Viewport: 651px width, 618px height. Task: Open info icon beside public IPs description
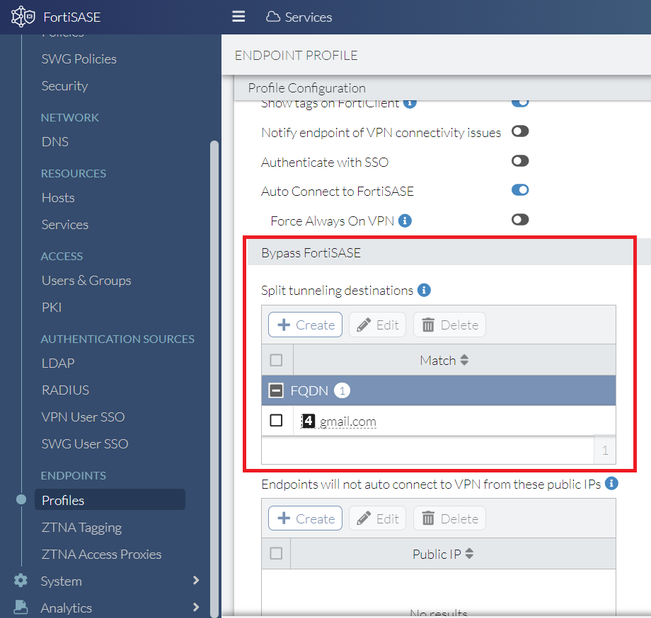click(x=612, y=483)
